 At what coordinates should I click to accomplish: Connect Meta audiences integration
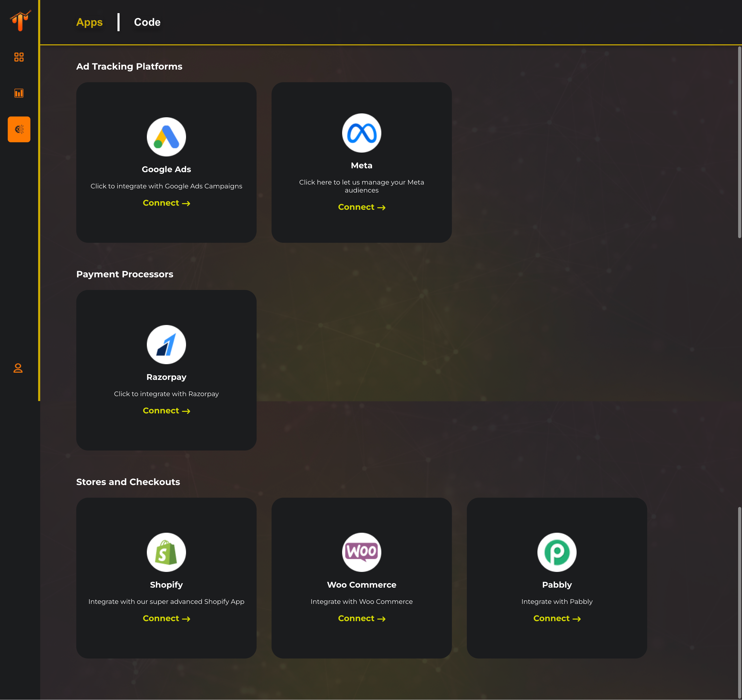[361, 207]
